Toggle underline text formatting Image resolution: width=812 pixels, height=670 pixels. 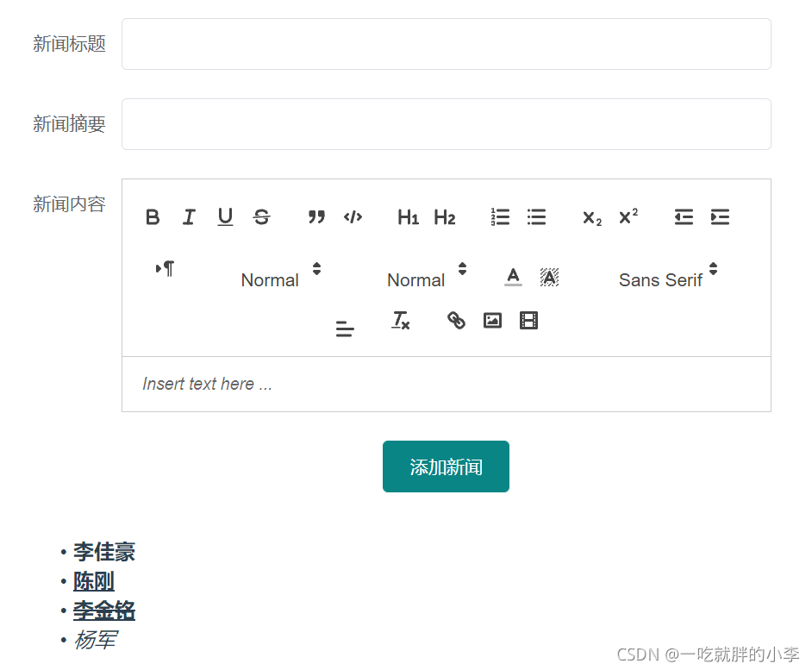tap(225, 217)
